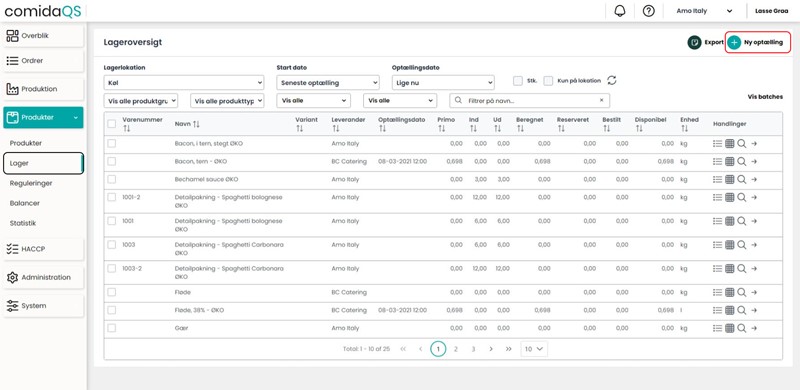The height and width of the screenshot is (390, 800).
Task: Open list icon for the Fløde row
Action: tap(717, 292)
